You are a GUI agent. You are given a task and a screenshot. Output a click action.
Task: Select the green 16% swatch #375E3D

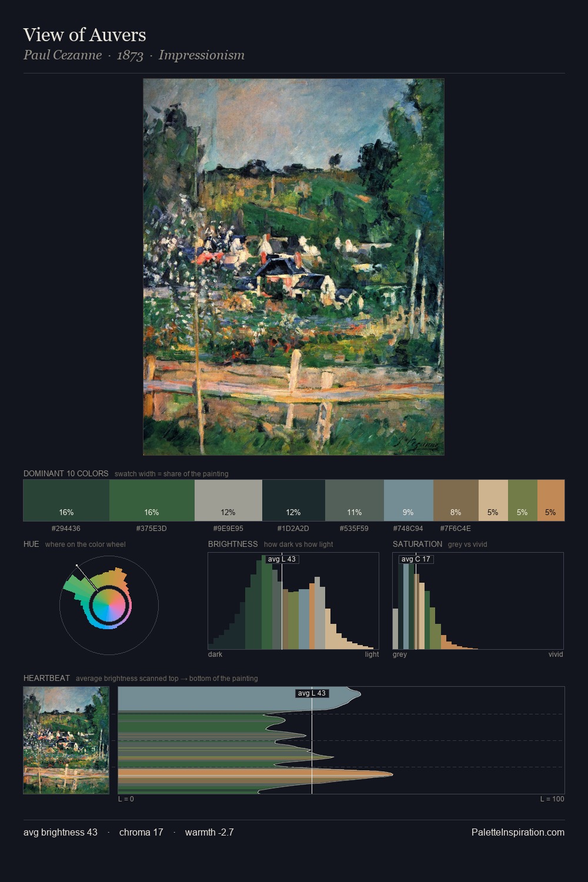[152, 500]
